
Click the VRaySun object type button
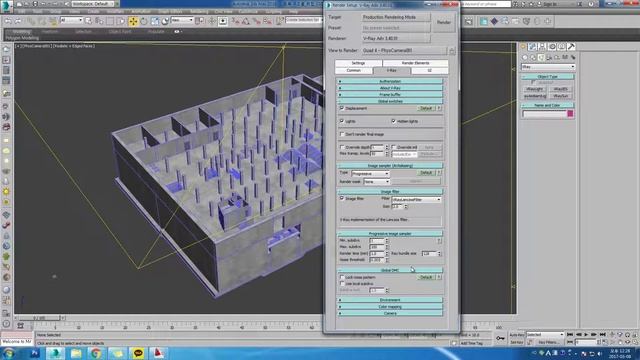coord(560,96)
